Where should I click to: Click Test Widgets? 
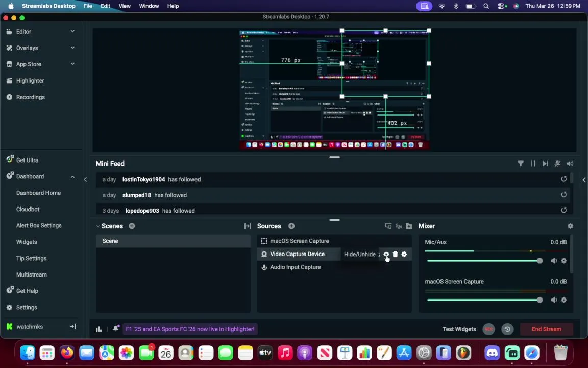pyautogui.click(x=459, y=329)
